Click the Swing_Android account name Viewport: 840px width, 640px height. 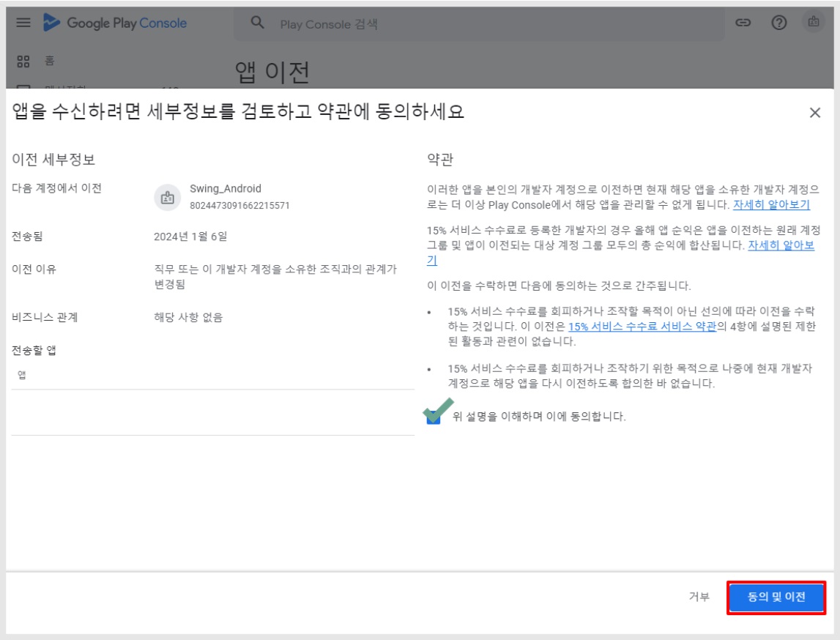tap(226, 188)
